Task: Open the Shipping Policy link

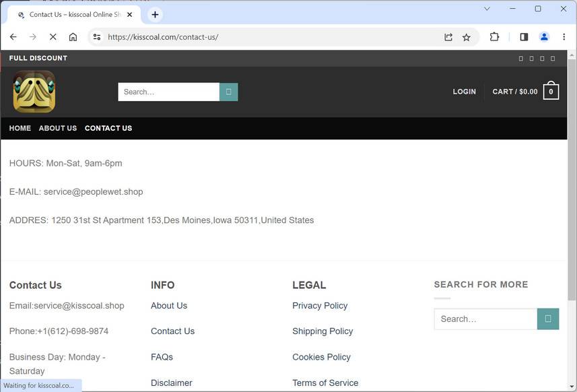Action: tap(323, 331)
